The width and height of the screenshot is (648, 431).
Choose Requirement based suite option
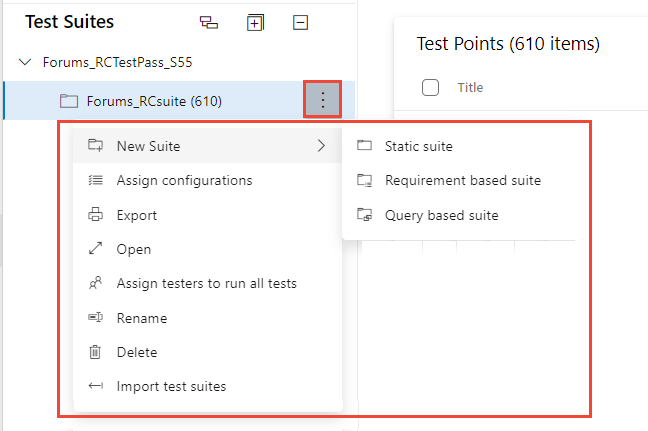462,181
